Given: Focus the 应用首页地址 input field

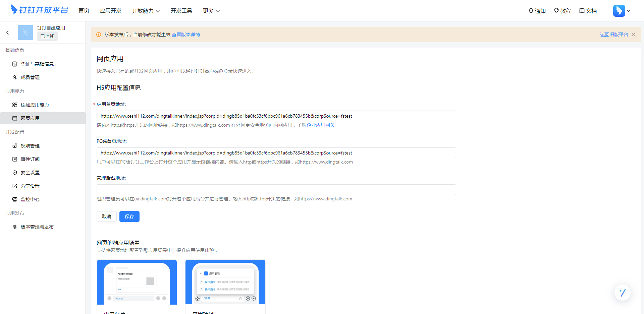Looking at the screenshot, I should (x=276, y=116).
